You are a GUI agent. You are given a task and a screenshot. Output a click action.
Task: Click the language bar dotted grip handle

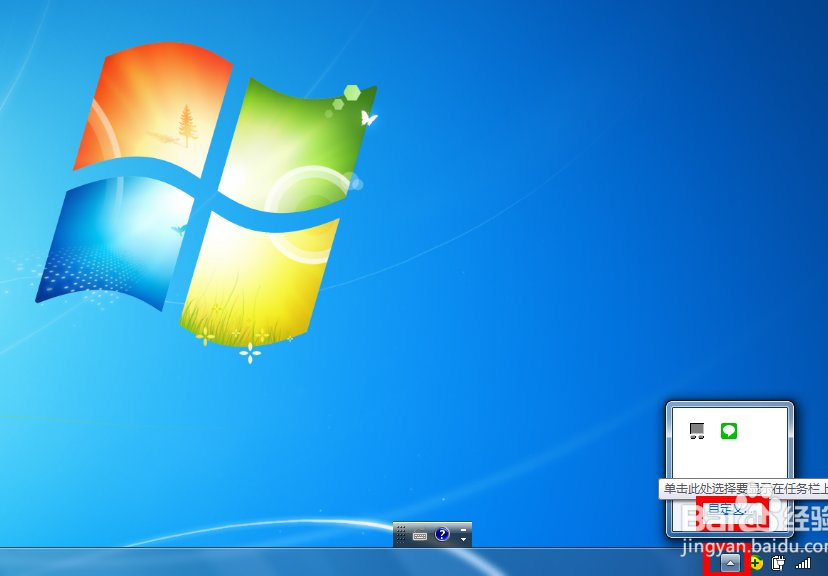pyautogui.click(x=401, y=536)
